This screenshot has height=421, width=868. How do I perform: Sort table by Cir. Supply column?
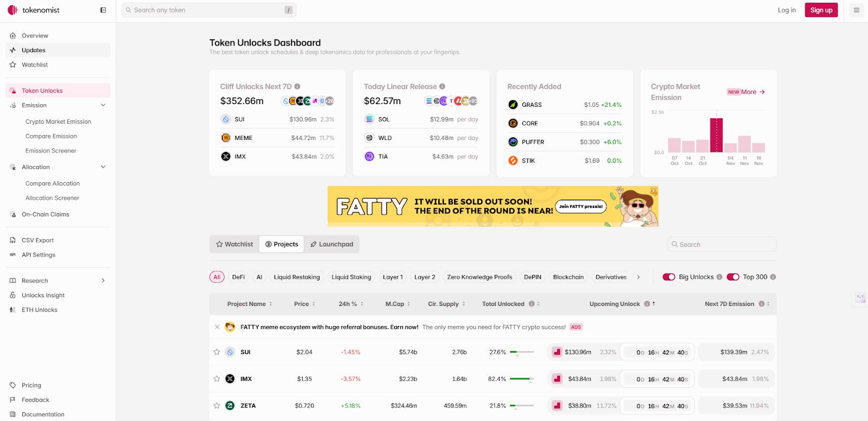tap(446, 304)
